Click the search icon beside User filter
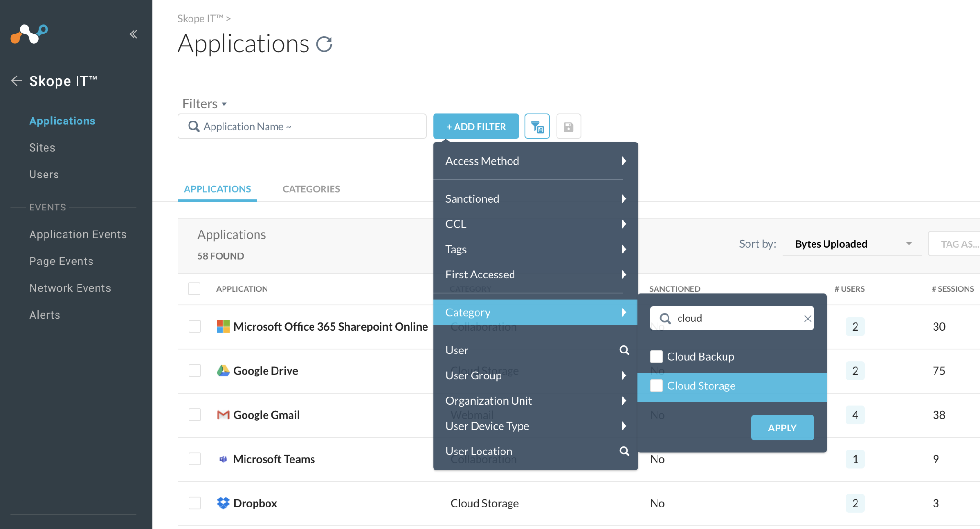 click(x=624, y=350)
